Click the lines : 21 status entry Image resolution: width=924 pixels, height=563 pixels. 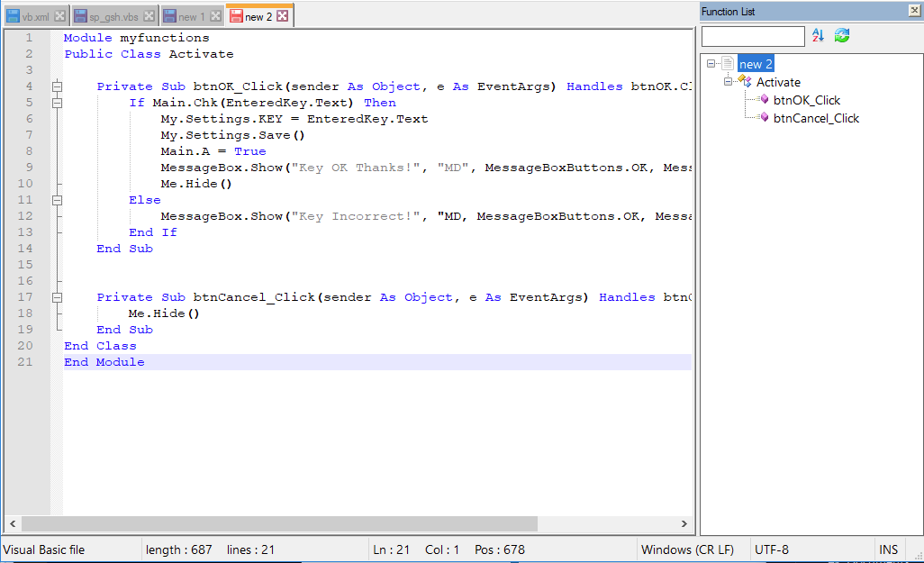pos(250,549)
